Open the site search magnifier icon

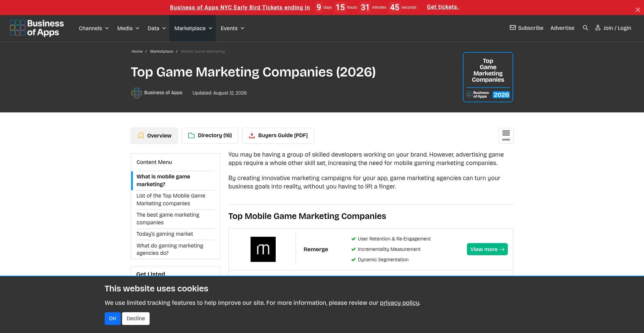pyautogui.click(x=585, y=28)
